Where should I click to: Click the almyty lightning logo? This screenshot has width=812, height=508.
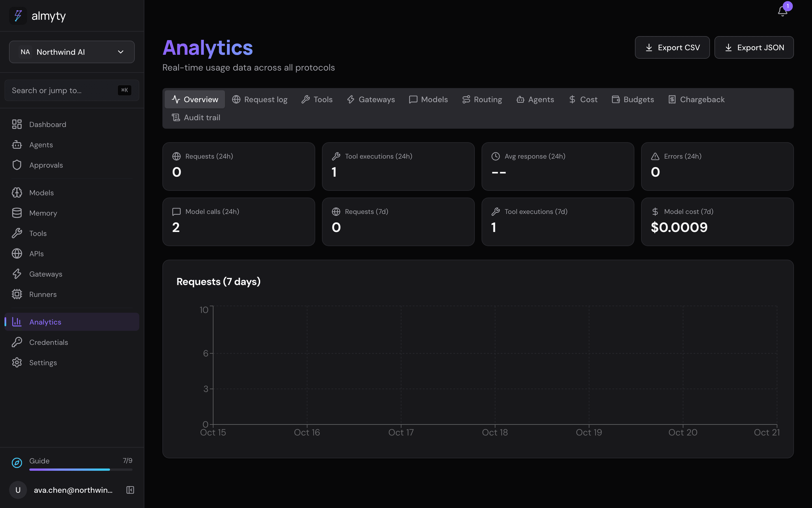pyautogui.click(x=18, y=16)
